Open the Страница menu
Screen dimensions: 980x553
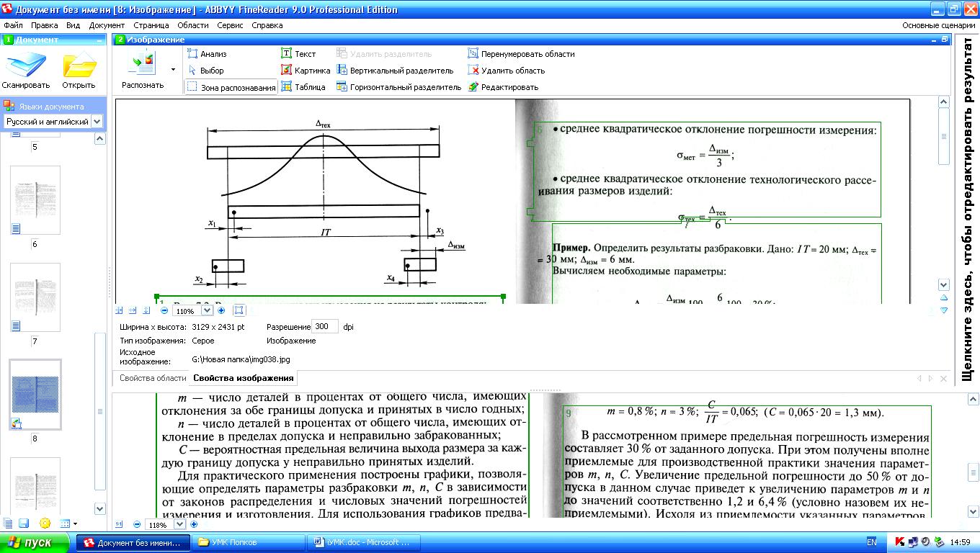point(151,25)
